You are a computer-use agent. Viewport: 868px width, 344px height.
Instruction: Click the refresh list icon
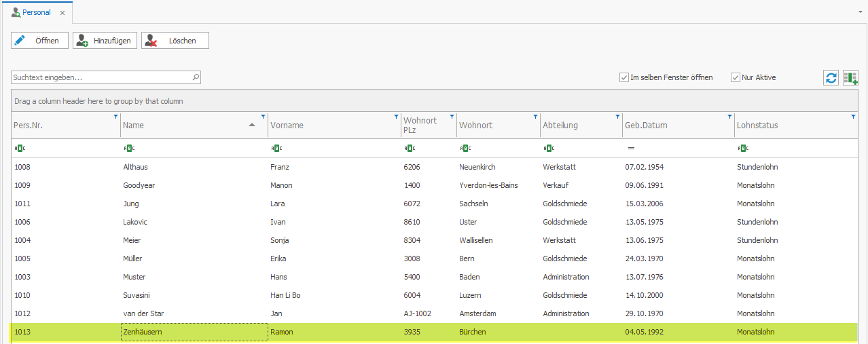coord(831,78)
